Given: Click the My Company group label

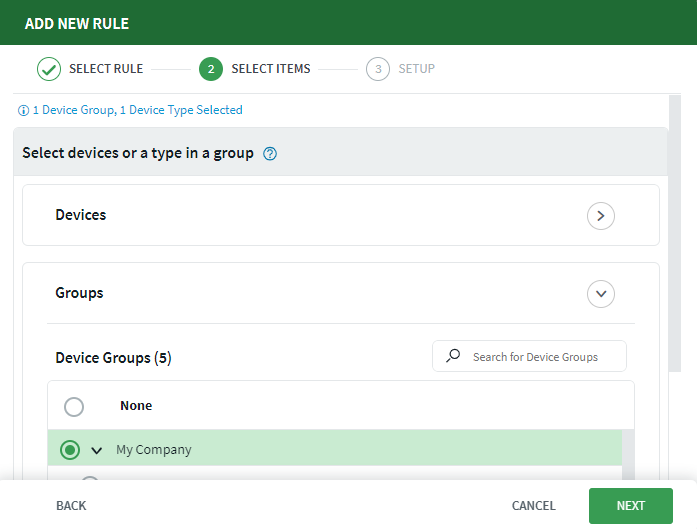Looking at the screenshot, I should click(154, 450).
